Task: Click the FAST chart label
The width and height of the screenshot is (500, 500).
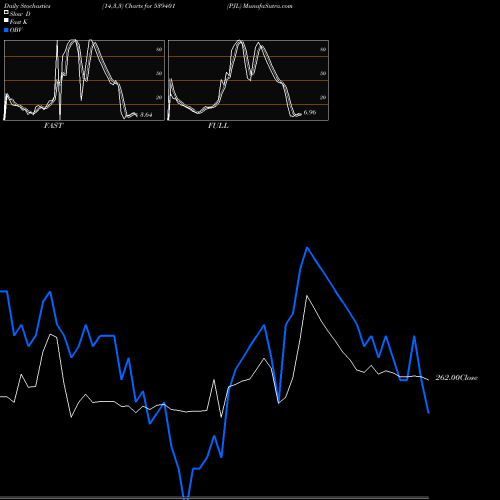Action: (x=53, y=126)
